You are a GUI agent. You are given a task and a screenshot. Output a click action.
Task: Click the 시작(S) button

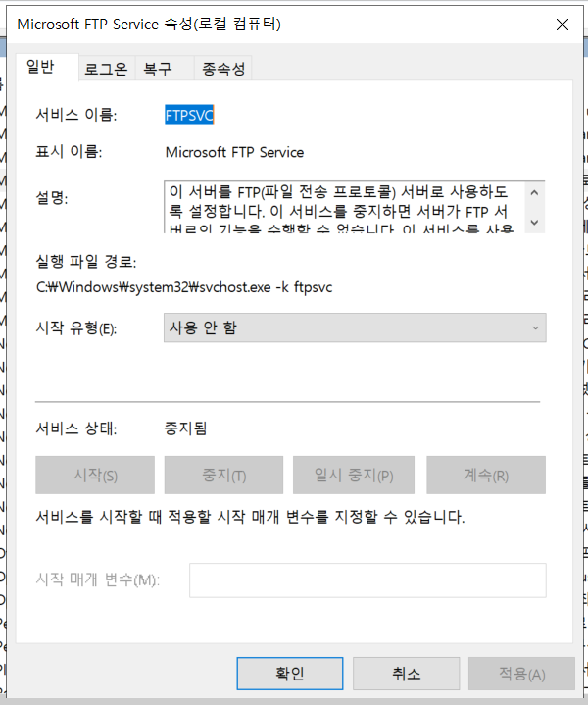(x=95, y=475)
